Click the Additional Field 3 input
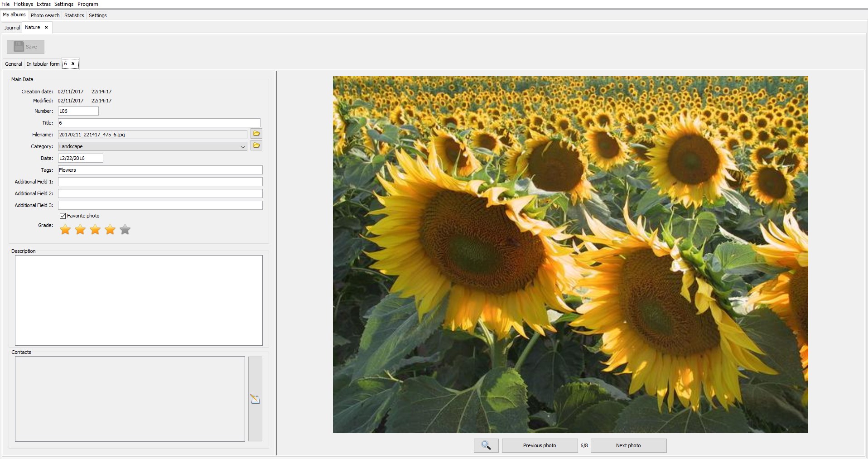Image resolution: width=868 pixels, height=459 pixels. [x=160, y=205]
